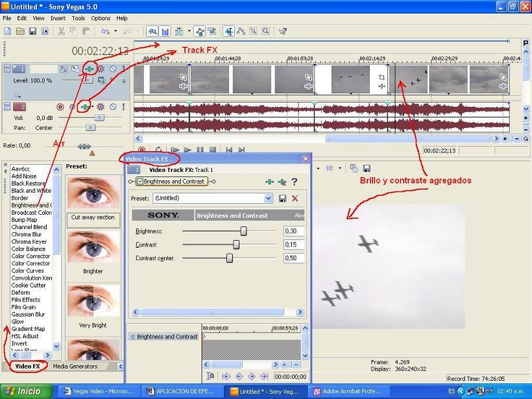Delete preset with the red X icon
This screenshot has width=532, height=399.
(x=295, y=199)
